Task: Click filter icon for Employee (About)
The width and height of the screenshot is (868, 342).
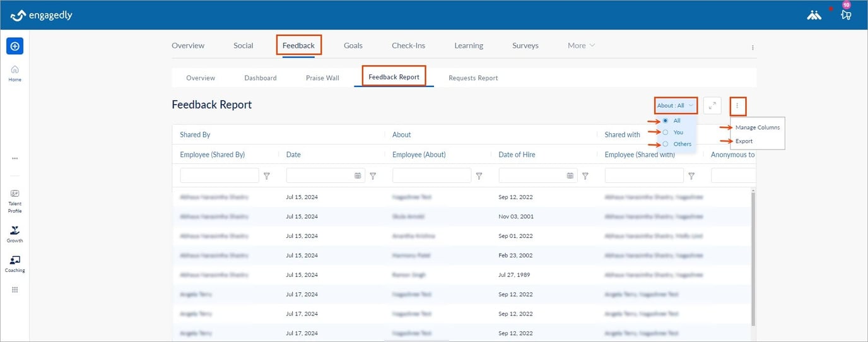Action: (x=479, y=176)
